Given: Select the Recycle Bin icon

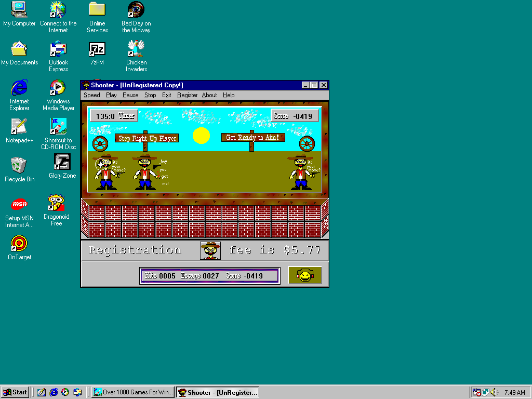Looking at the screenshot, I should 19,166.
